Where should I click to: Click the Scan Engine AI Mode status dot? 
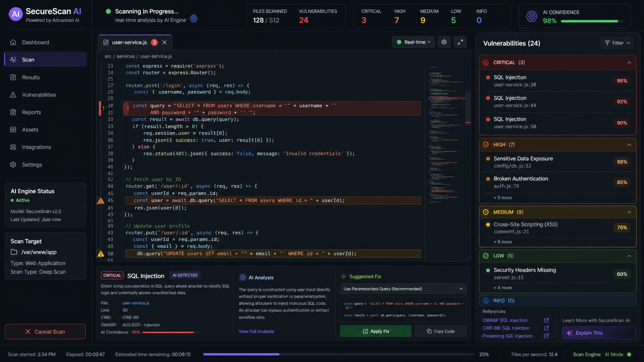tap(629, 354)
